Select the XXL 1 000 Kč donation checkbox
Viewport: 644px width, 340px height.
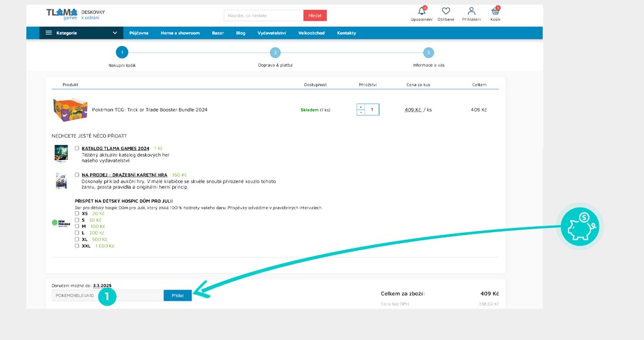(x=77, y=246)
